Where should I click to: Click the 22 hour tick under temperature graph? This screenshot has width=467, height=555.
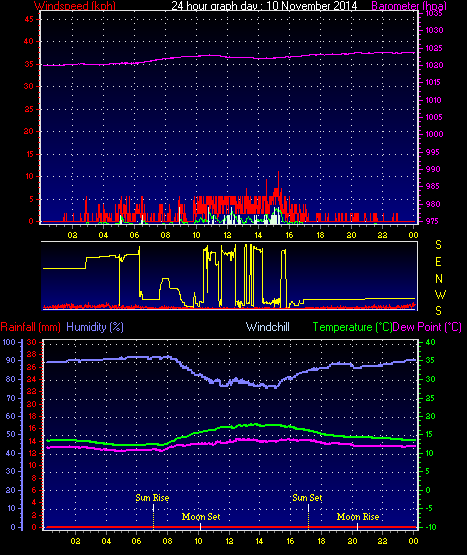pos(382,541)
